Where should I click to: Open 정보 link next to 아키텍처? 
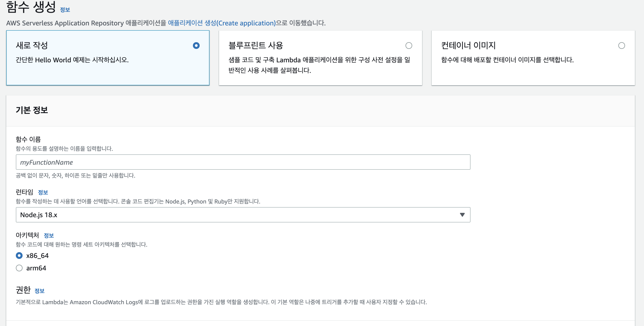point(49,236)
